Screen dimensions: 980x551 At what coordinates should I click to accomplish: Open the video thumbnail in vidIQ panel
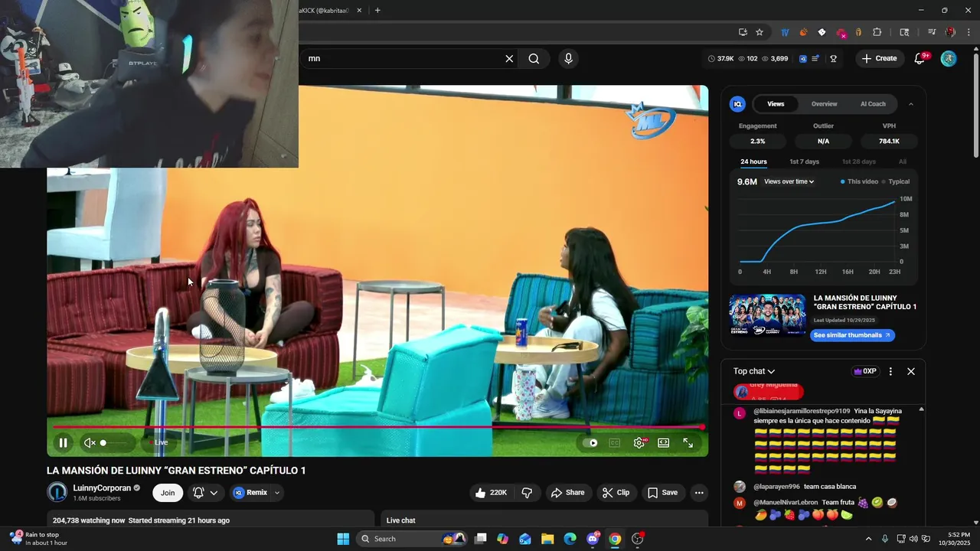767,314
